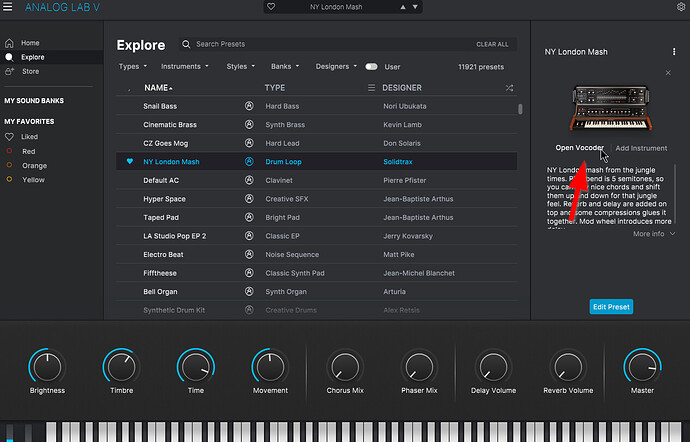Expand the Styles filter dropdown
This screenshot has width=690, height=442.
(240, 66)
